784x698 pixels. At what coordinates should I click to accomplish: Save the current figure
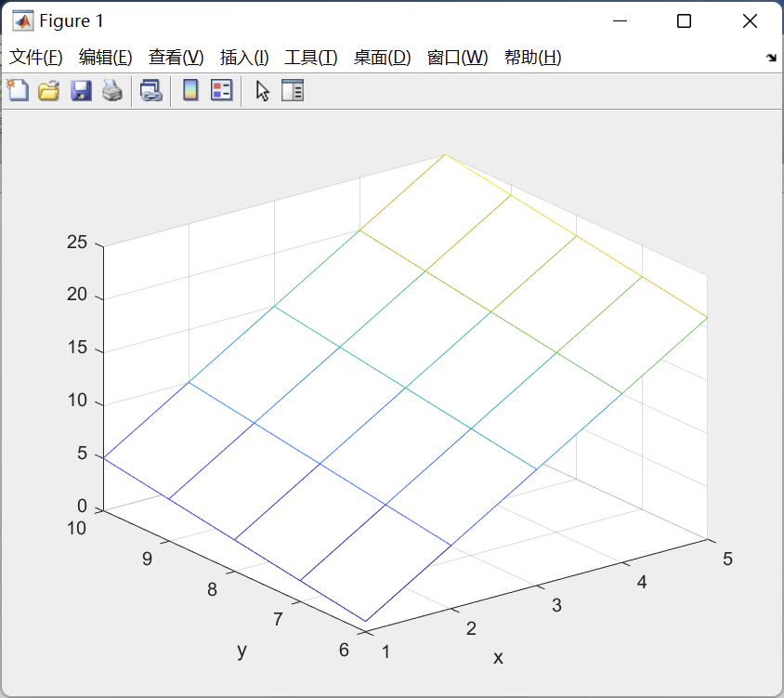(x=80, y=90)
